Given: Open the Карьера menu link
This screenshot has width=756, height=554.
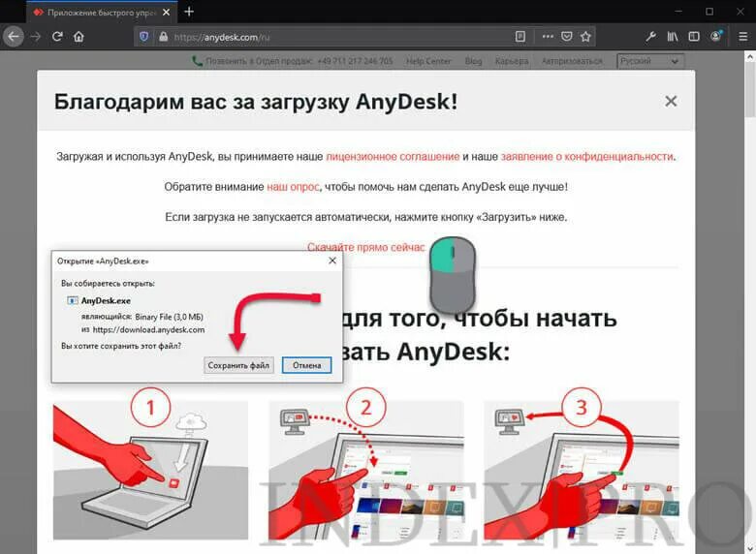Looking at the screenshot, I should pos(512,61).
